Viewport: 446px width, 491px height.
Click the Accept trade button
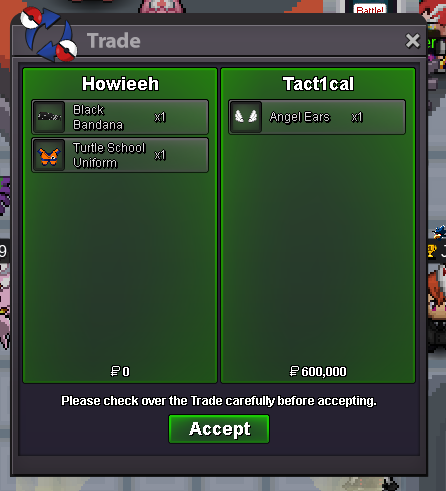[219, 429]
